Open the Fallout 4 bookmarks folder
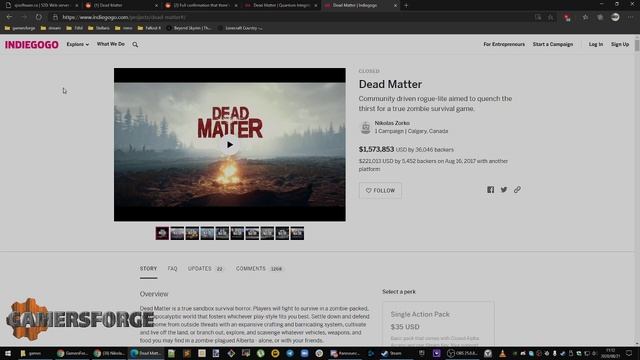The image size is (640, 360). coord(149,28)
